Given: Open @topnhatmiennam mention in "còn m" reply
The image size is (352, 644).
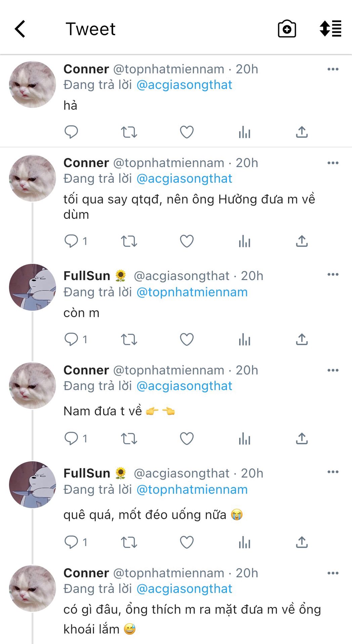Looking at the screenshot, I should (192, 292).
